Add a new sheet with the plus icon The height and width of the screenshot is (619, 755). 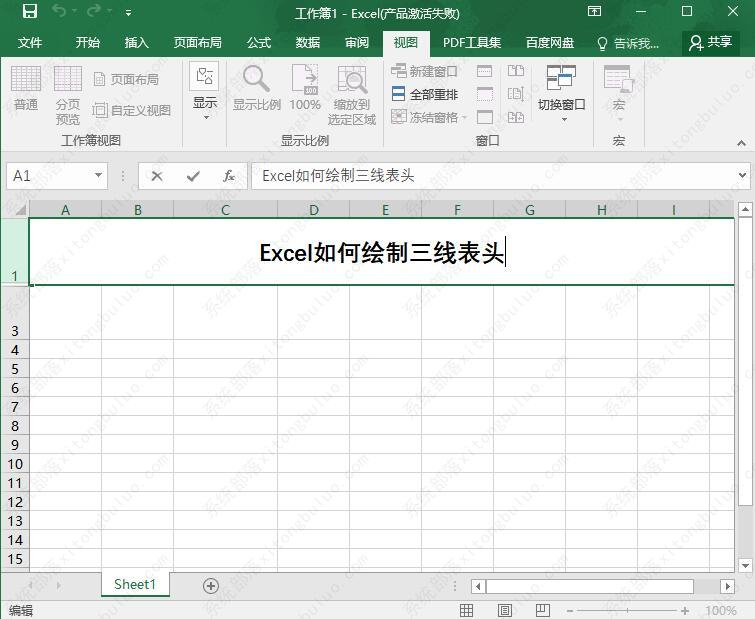point(210,586)
